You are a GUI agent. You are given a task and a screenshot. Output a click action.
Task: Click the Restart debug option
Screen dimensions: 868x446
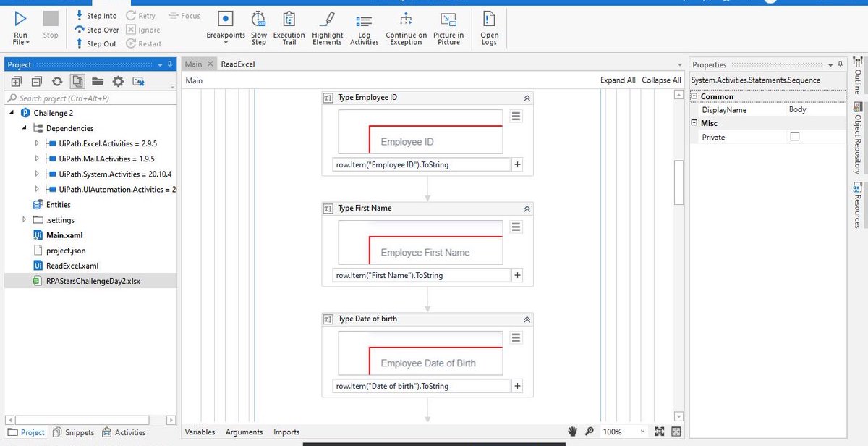pos(143,43)
